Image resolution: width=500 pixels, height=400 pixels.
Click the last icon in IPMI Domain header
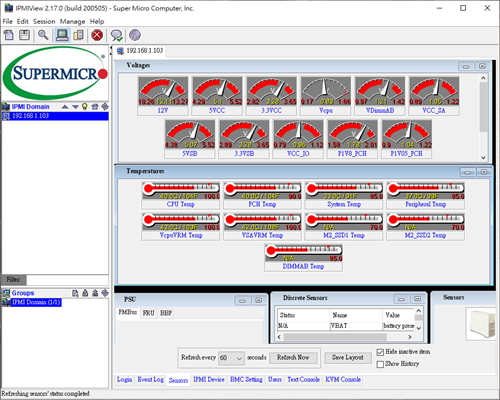point(105,106)
